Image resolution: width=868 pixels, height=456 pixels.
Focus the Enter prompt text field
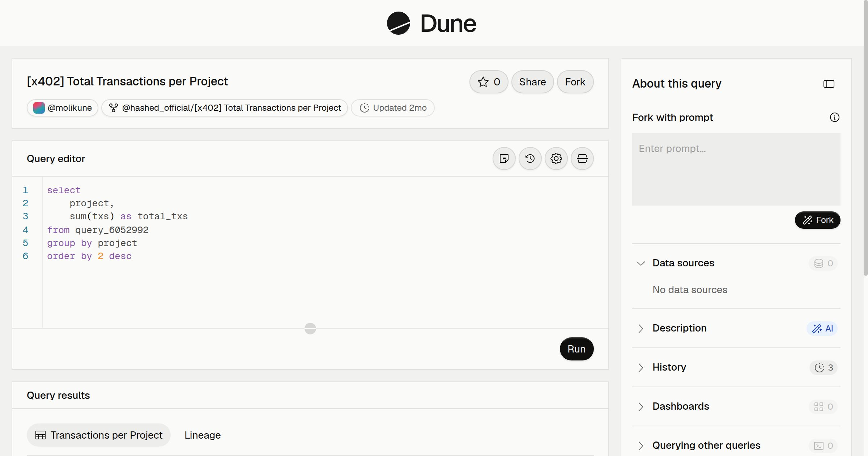[736, 169]
